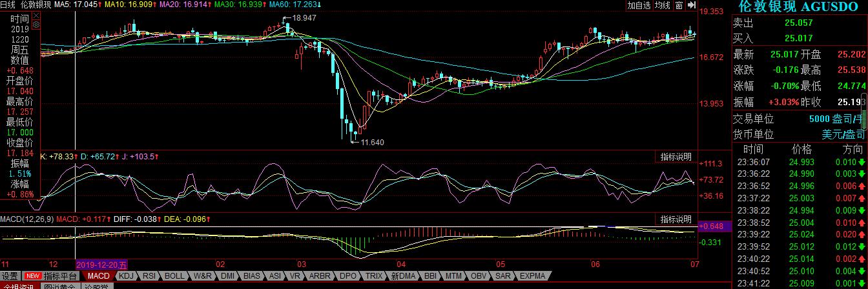The height and width of the screenshot is (289, 868).
Task: Click the 设置 settings button
Action: tap(10, 276)
